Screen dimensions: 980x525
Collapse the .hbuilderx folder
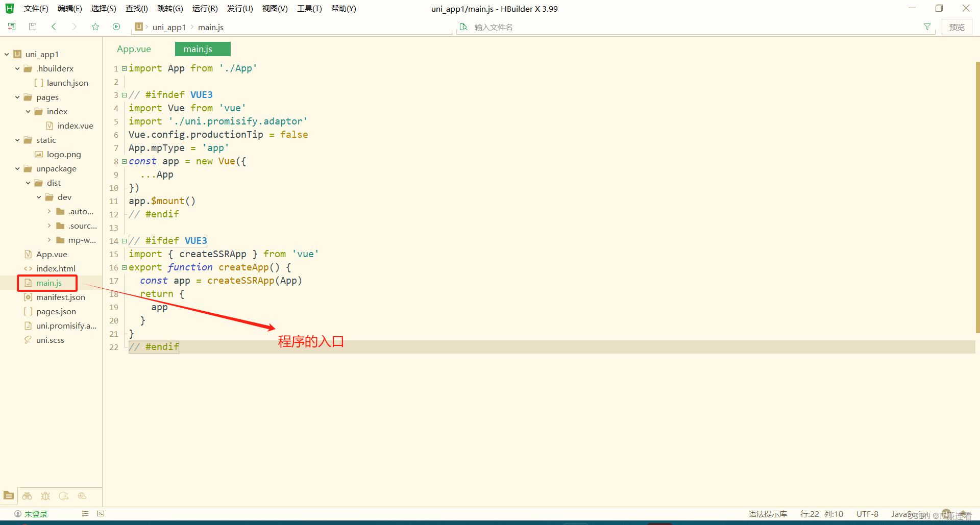pos(17,68)
